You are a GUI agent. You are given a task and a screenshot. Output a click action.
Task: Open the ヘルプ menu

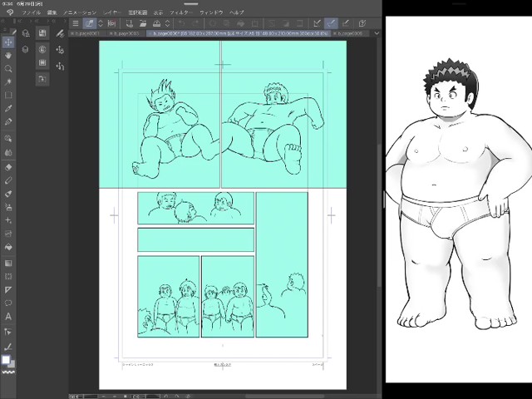coord(237,12)
